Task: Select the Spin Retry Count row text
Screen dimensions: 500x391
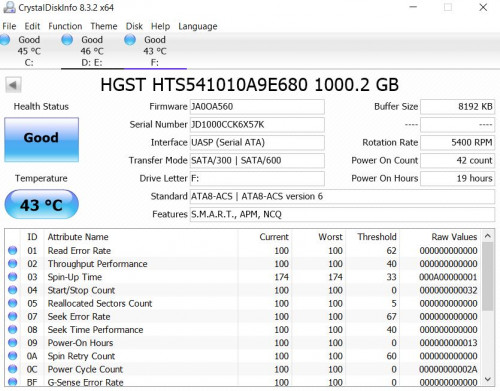Action: point(81,356)
